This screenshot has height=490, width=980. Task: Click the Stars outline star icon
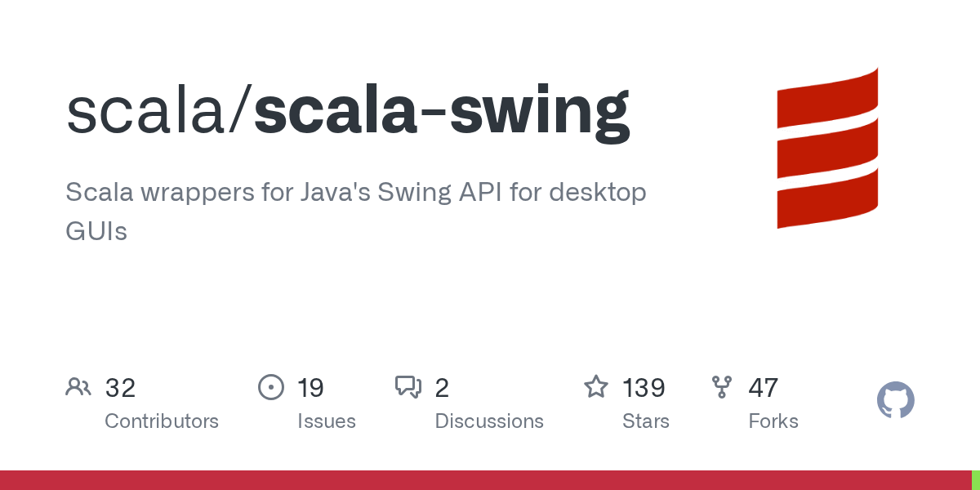pos(596,387)
